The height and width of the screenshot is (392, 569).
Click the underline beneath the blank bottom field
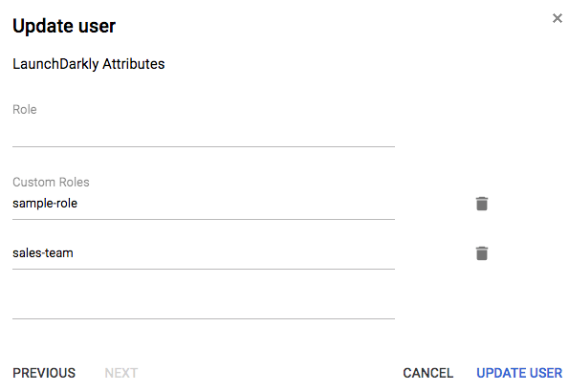[x=204, y=318]
